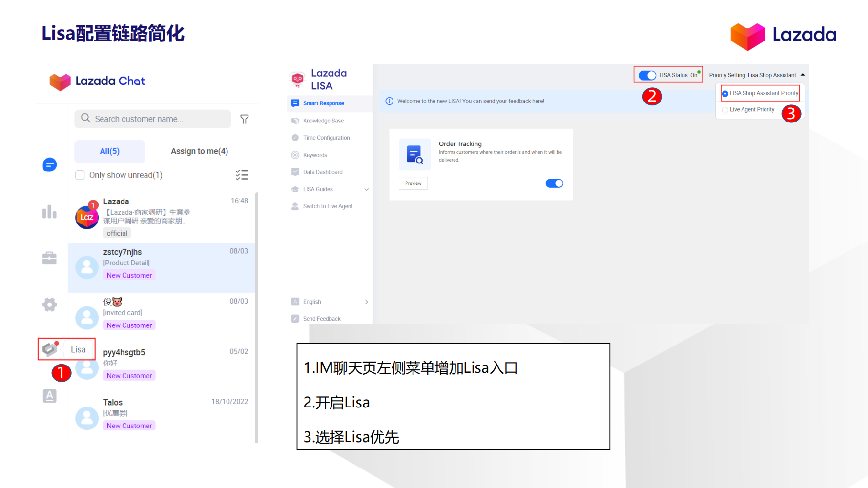Click the Preview button for Order Tracking

click(x=413, y=183)
